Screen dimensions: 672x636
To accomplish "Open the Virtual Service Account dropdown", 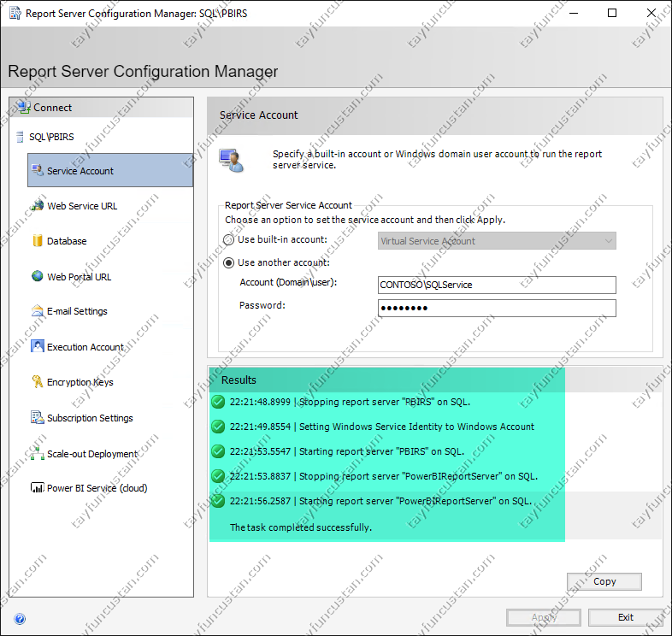I will tap(497, 241).
